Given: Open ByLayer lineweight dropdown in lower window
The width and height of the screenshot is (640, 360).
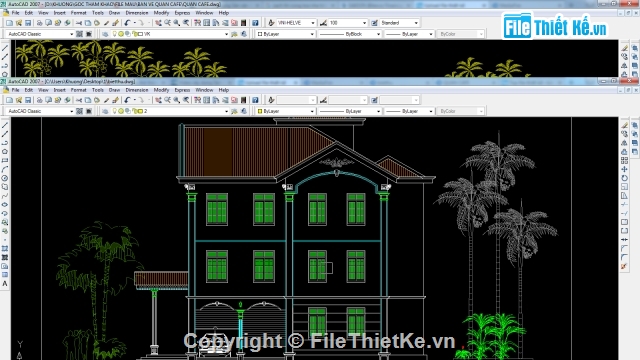Looking at the screenshot, I should [x=431, y=111].
